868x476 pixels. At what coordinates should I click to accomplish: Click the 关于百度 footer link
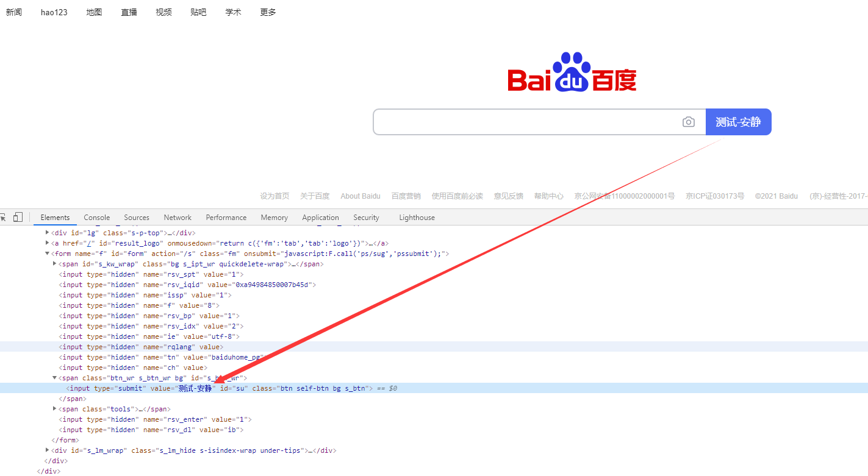315,196
